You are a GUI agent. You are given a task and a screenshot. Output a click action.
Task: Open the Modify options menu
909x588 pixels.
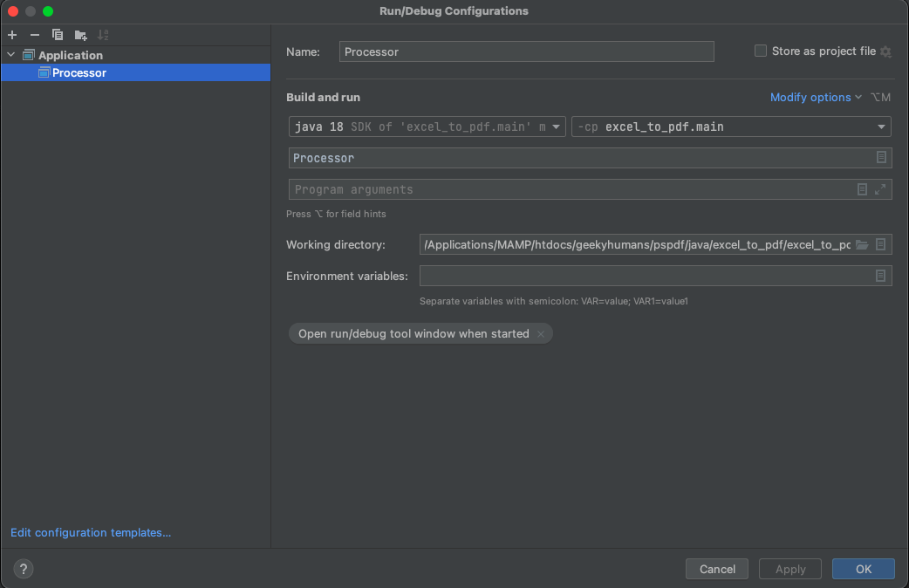click(x=811, y=97)
